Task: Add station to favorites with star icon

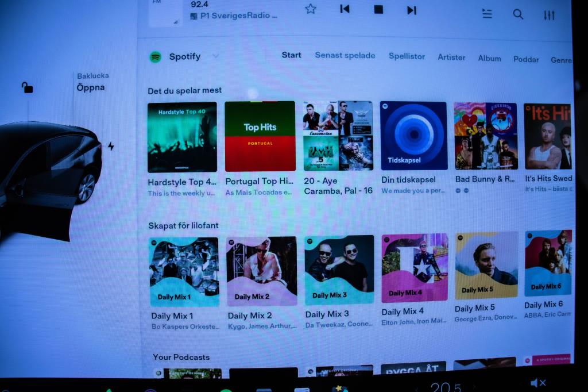Action: [x=311, y=9]
